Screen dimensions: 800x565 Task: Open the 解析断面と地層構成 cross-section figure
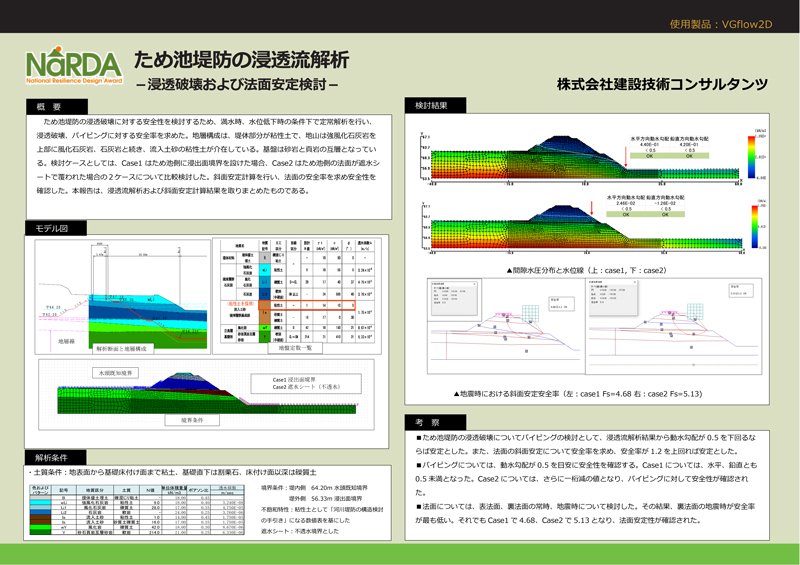(x=122, y=297)
